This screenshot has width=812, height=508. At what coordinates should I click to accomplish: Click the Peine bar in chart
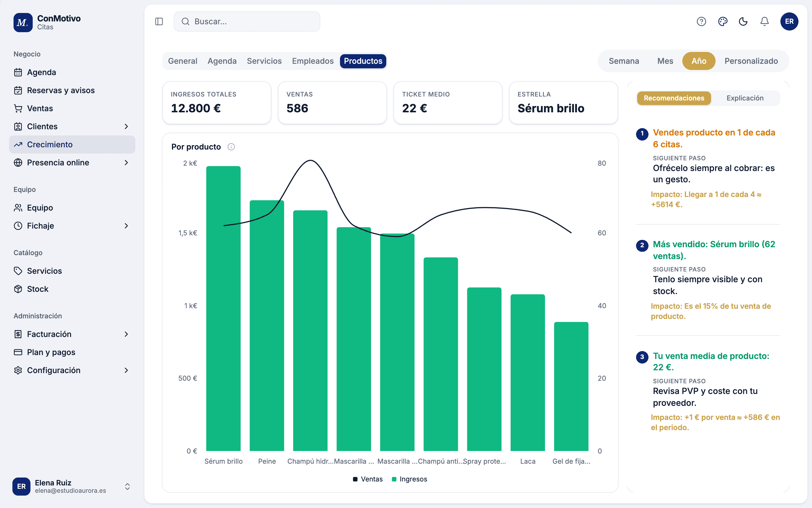267,326
